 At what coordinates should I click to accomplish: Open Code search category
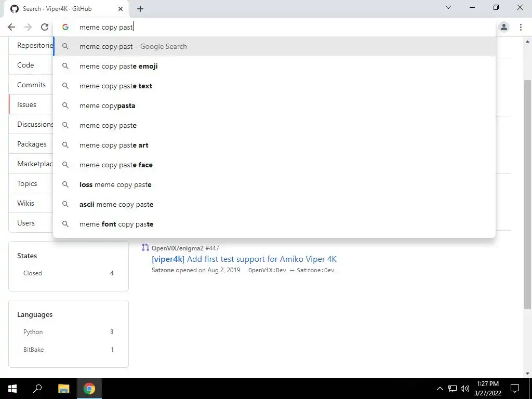[31, 65]
